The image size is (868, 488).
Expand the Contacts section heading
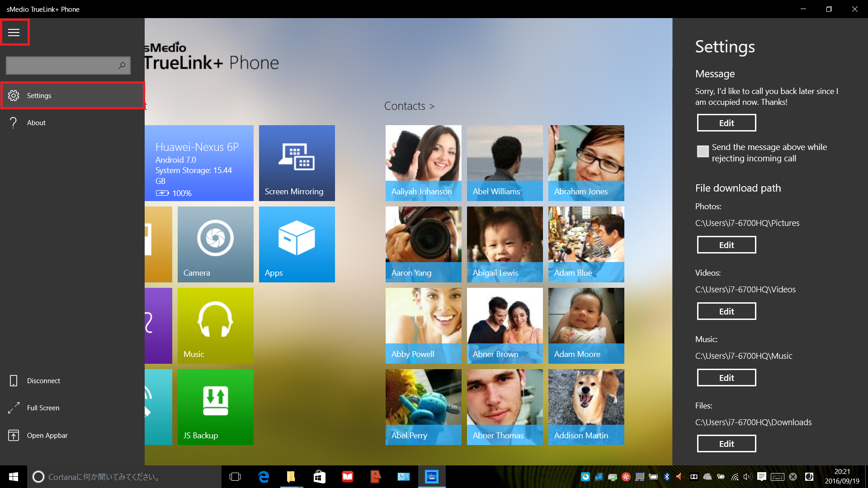409,106
